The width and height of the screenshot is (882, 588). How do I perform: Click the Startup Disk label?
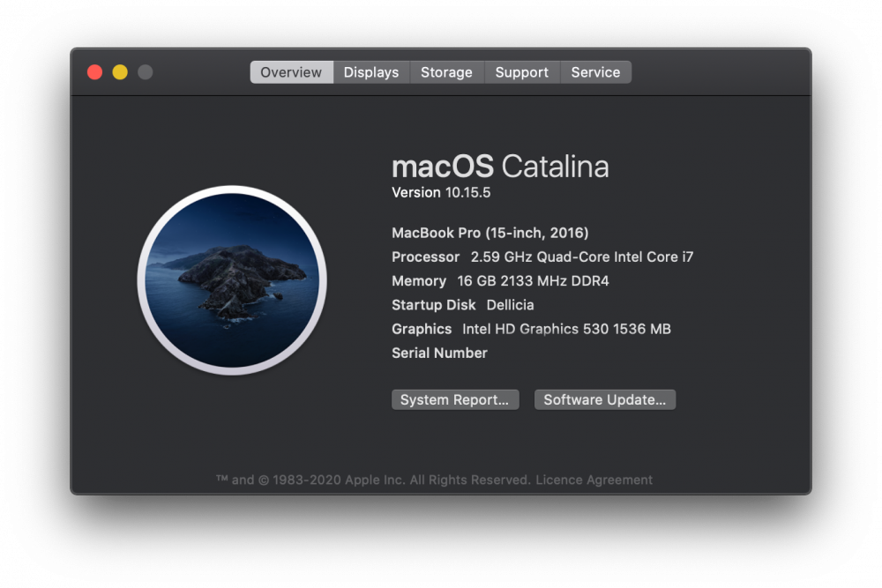pyautogui.click(x=433, y=305)
